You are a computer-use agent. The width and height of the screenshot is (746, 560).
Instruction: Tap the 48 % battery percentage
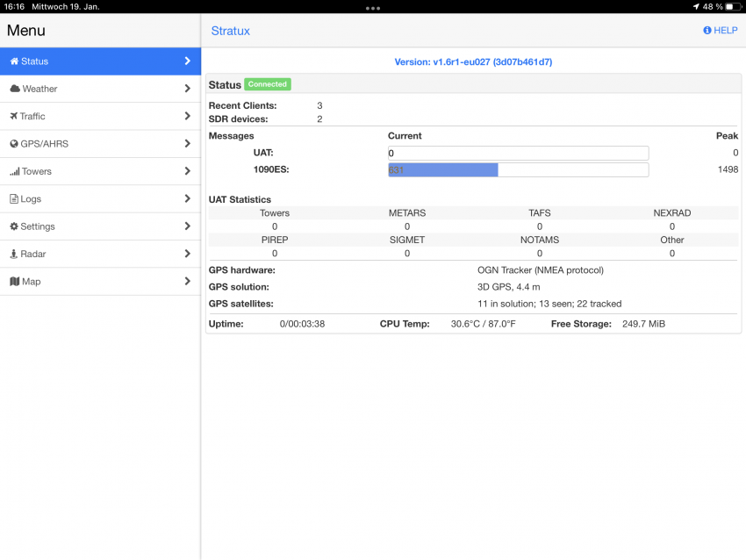tap(713, 7)
